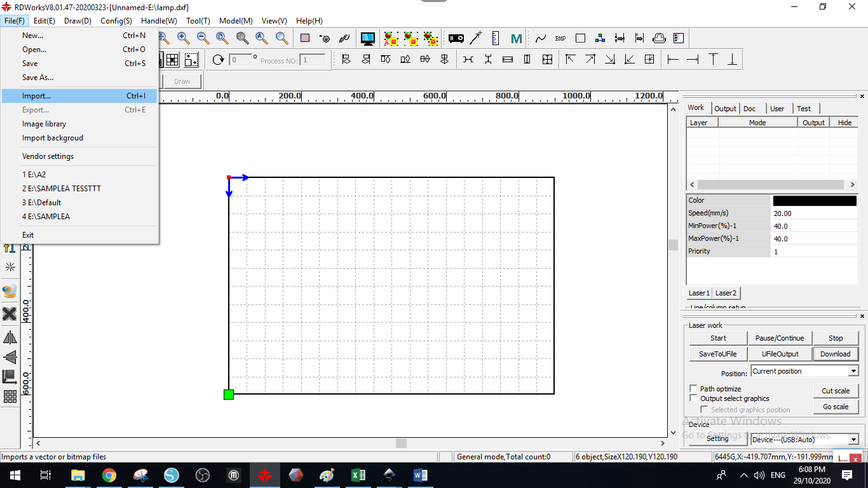The width and height of the screenshot is (868, 488).
Task: Click the Start laser work button
Action: pos(718,338)
